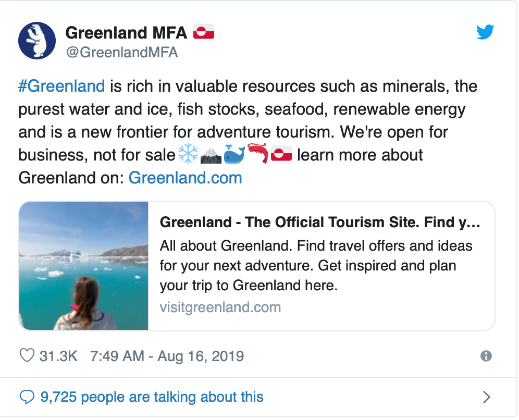The height and width of the screenshot is (420, 519).
Task: Click the tweet info circle icon
Action: click(486, 356)
